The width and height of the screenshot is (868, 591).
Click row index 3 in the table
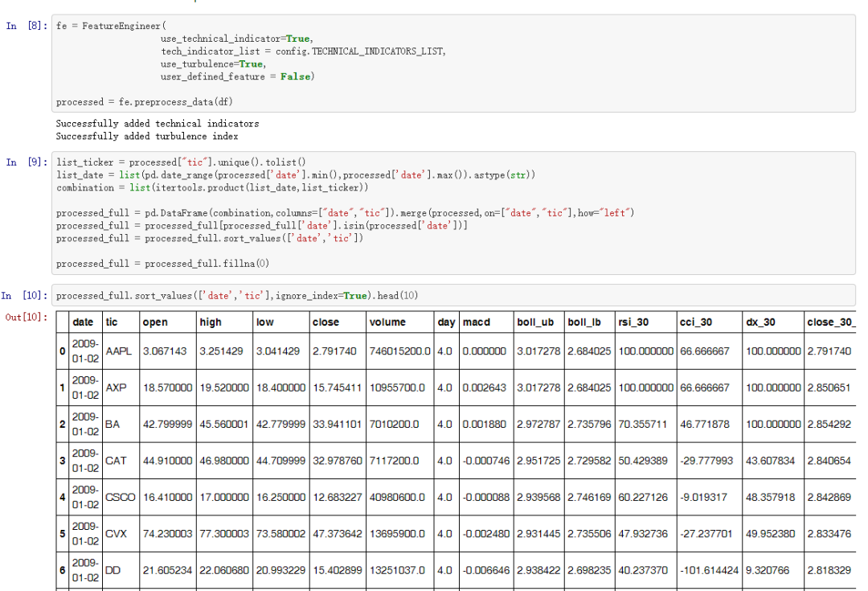click(x=62, y=461)
